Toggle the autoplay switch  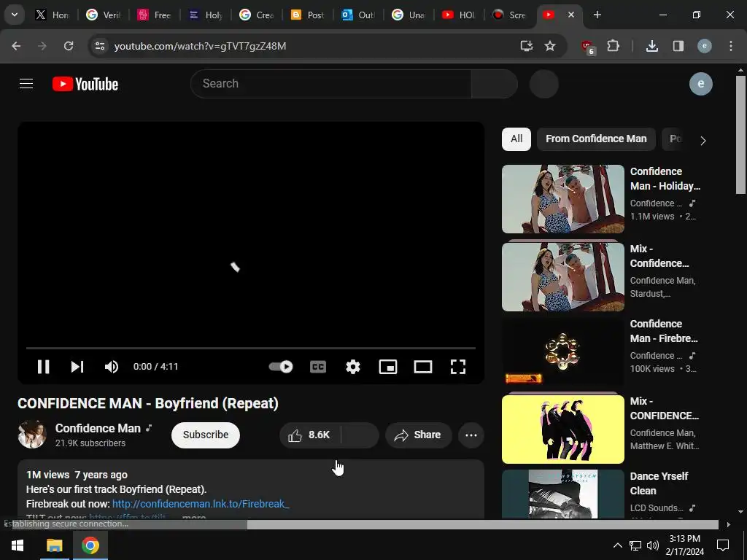click(281, 367)
